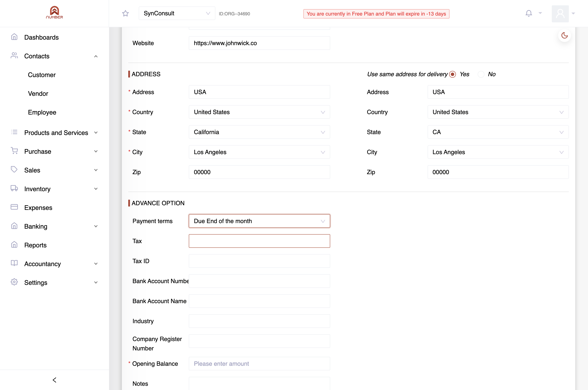
Task: Open the Expenses section
Action: (x=38, y=208)
